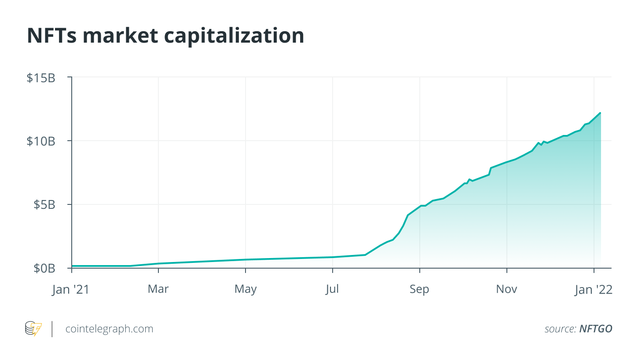
Task: Click the vertical divider beside the logo
Action: click(x=52, y=329)
